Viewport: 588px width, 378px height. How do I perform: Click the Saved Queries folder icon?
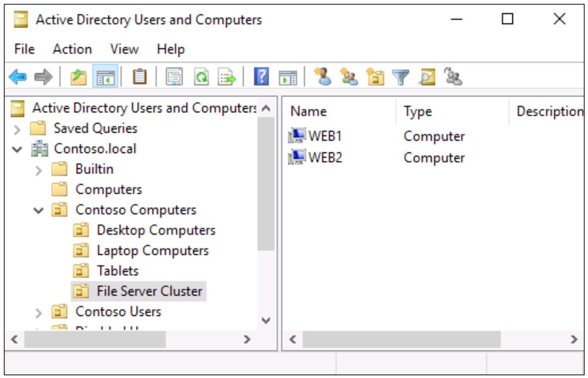tap(38, 128)
